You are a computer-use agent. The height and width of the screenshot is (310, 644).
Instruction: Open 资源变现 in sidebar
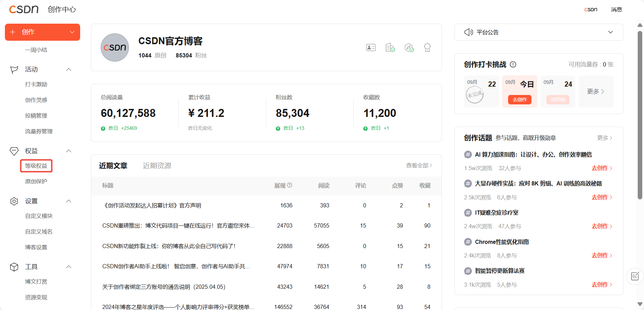[36, 297]
